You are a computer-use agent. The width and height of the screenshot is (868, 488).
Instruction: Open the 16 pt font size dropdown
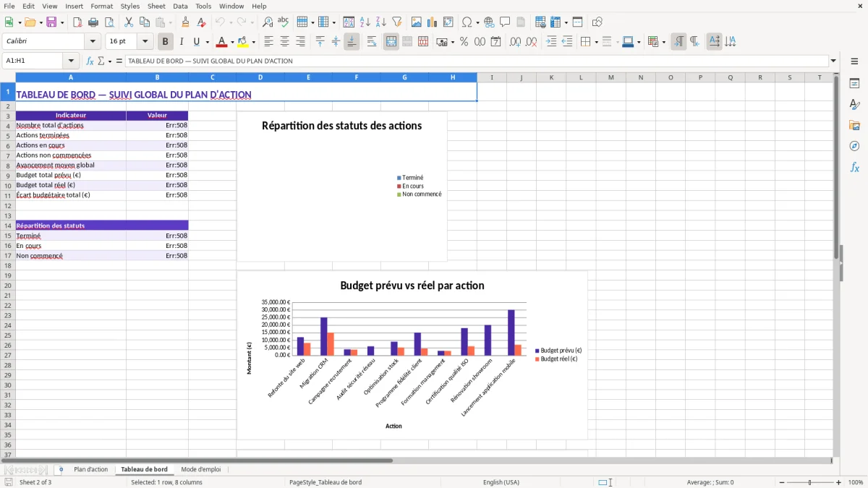click(x=145, y=42)
